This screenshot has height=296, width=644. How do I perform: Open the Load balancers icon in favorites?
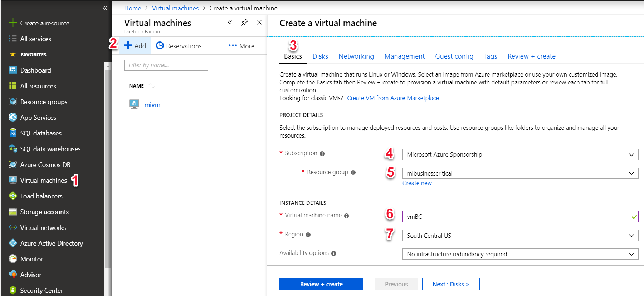(x=13, y=196)
